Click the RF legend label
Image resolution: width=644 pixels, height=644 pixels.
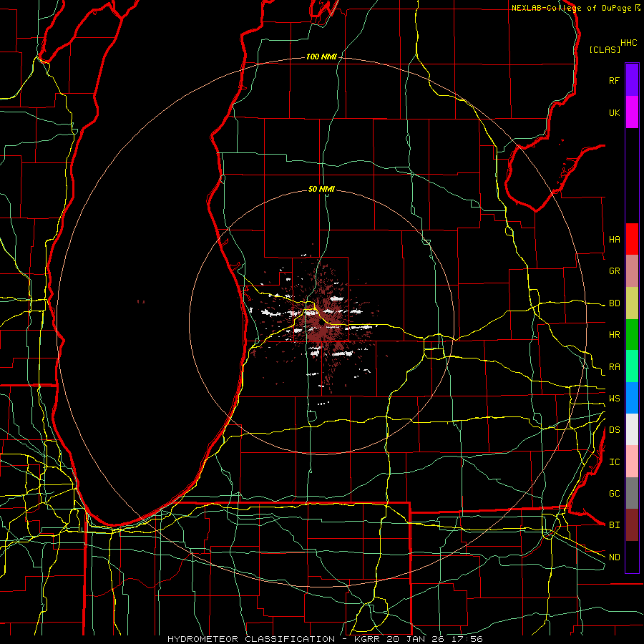point(614,80)
